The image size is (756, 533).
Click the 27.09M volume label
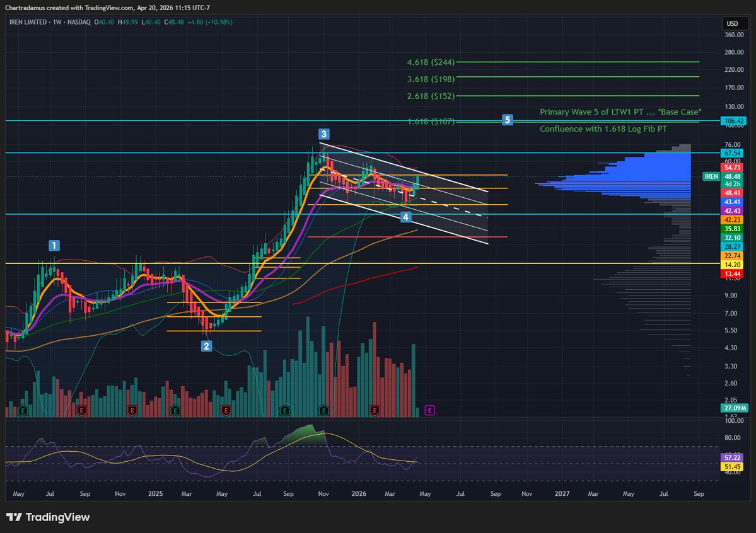click(735, 408)
